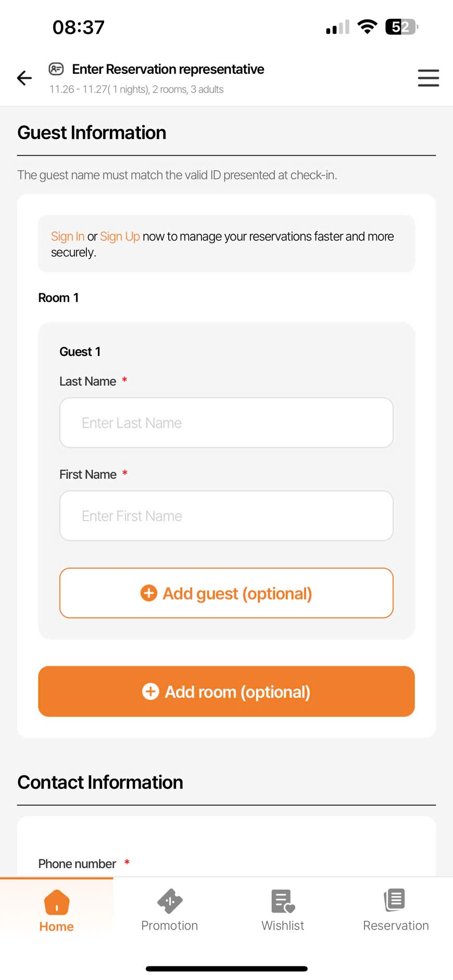Focus the Enter First Name field
This screenshot has height=980, width=453.
coord(226,516)
